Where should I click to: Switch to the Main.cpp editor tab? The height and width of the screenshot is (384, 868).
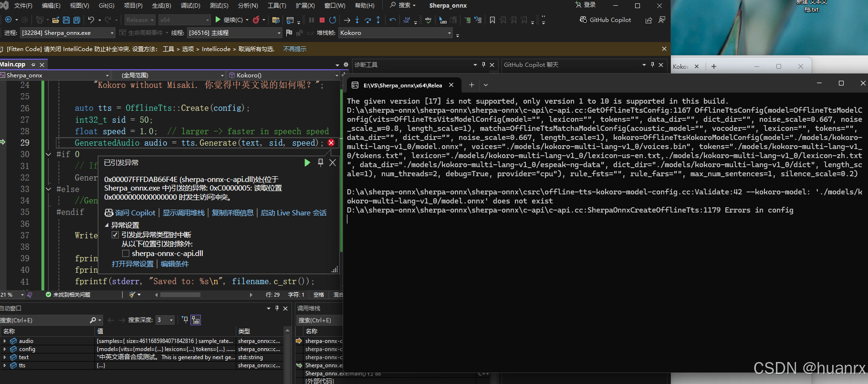tap(13, 64)
